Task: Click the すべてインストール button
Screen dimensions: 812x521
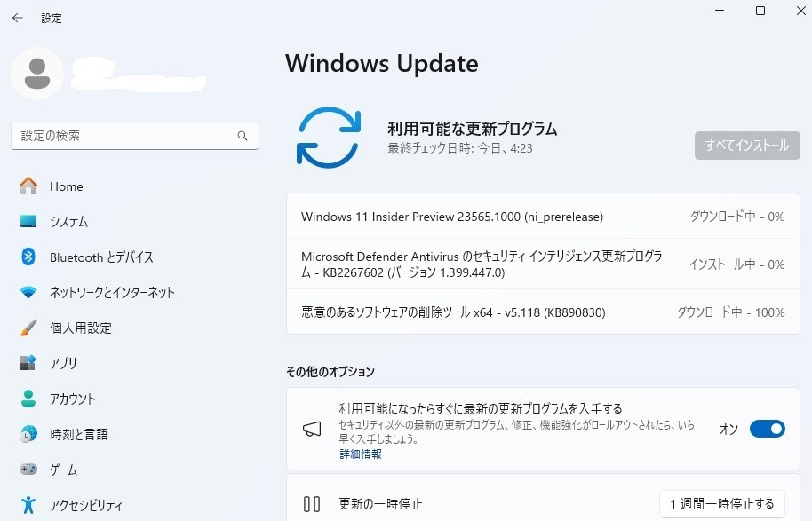Action: click(746, 146)
